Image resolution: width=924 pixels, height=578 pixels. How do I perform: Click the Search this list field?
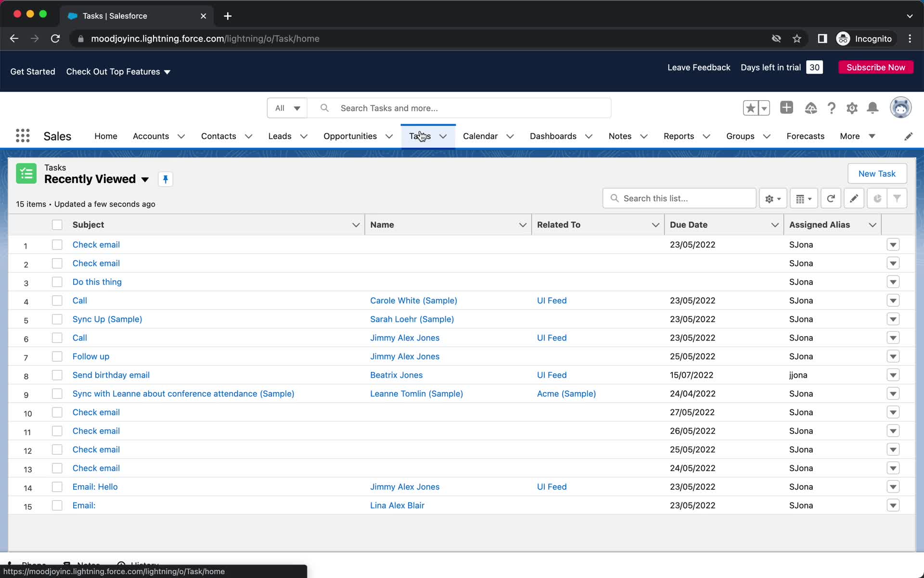679,198
